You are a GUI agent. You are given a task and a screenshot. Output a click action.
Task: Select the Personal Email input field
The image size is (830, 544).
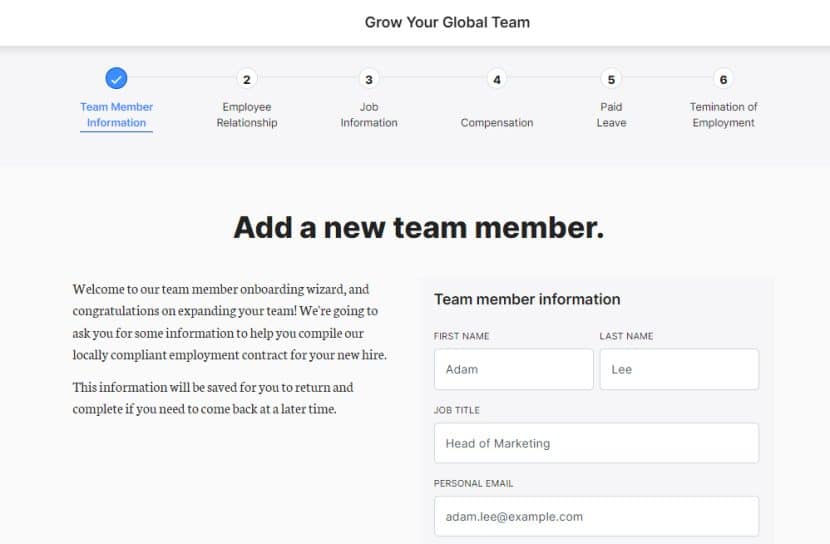pyautogui.click(x=596, y=517)
